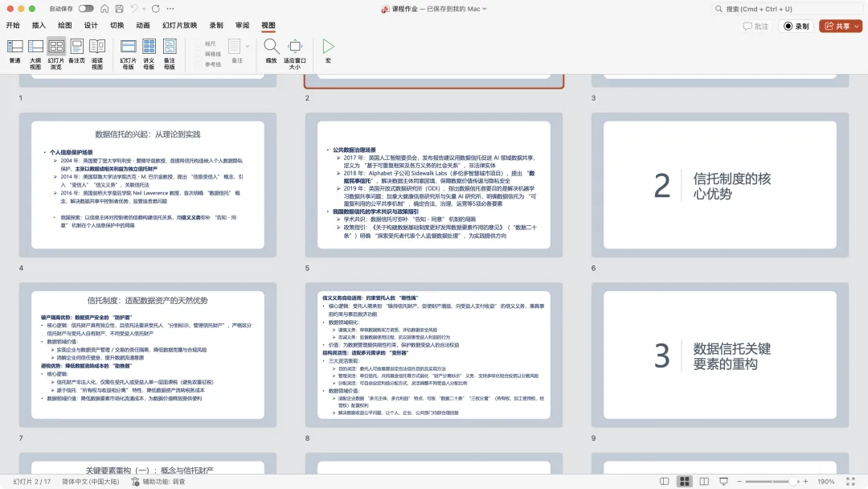Select slide sorter icon in status bar
Screen dimensions: 868x489
pyautogui.click(x=684, y=481)
